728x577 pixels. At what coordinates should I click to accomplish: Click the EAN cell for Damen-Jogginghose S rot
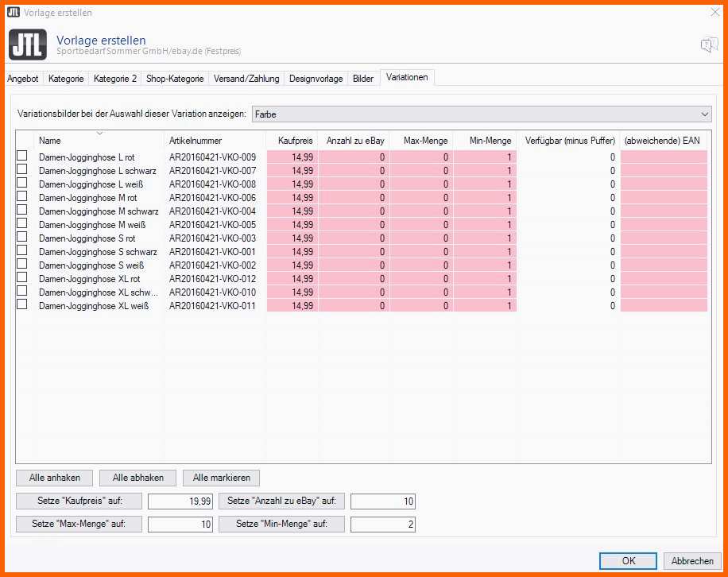click(x=664, y=238)
